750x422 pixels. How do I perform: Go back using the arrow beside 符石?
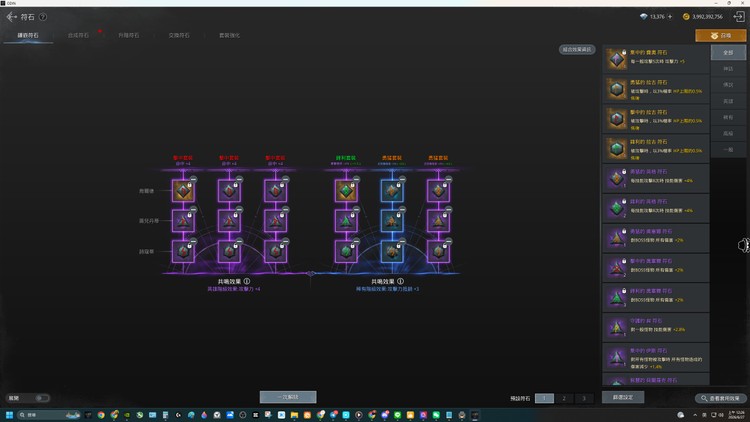11,17
